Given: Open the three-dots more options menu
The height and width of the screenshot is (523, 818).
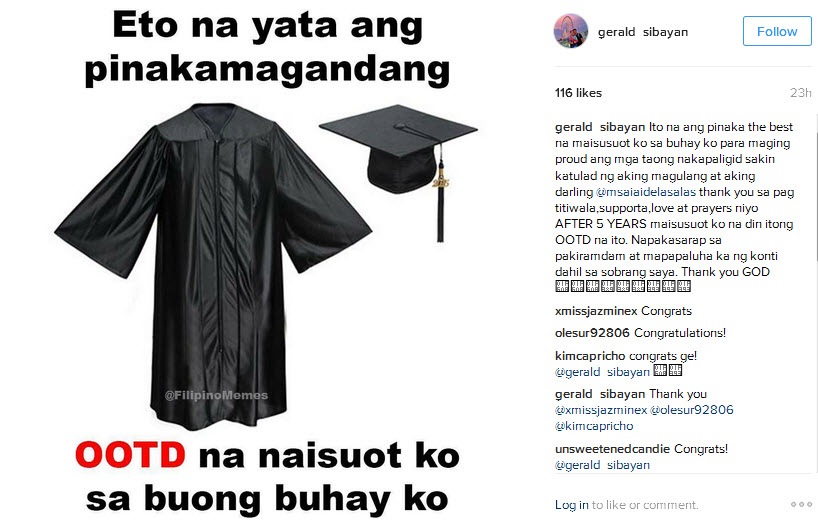Looking at the screenshot, I should [x=801, y=504].
